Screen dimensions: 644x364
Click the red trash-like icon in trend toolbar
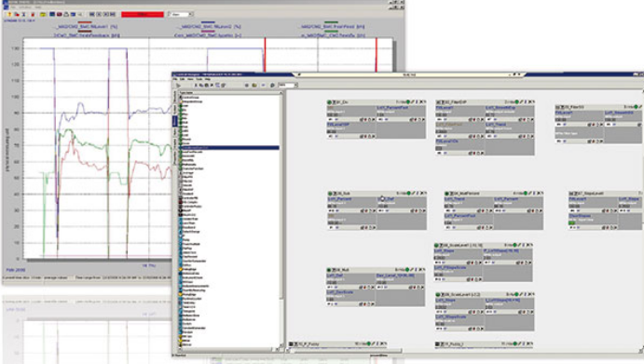click(33, 14)
